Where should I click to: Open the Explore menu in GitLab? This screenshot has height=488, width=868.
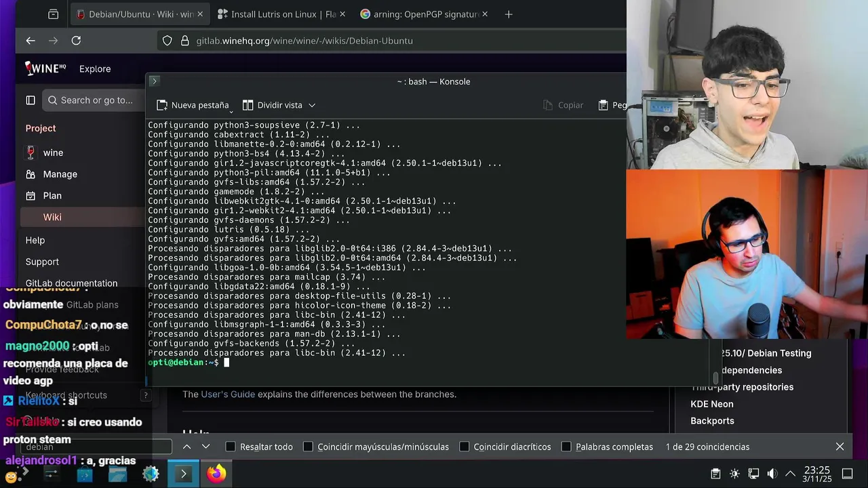click(95, 68)
